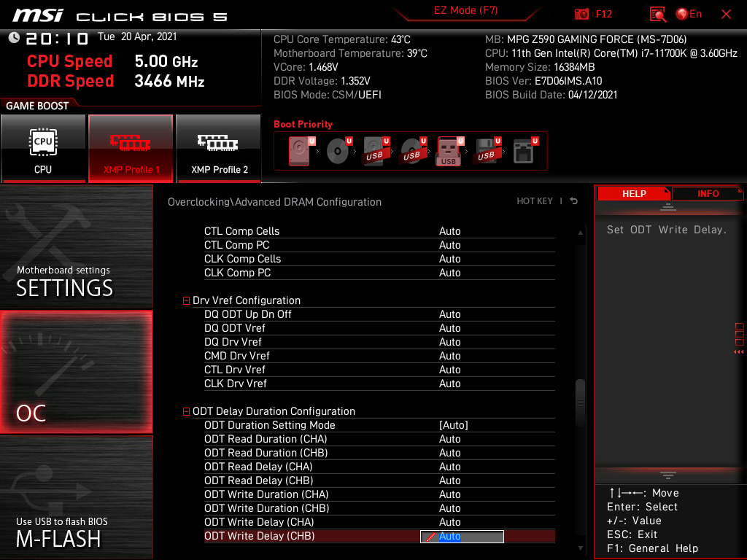
Task: Select the CMD Drv Vref row
Action: click(x=379, y=356)
